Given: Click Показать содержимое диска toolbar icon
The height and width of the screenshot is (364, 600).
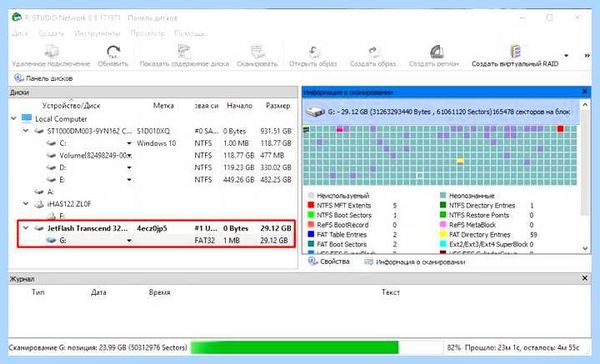Looking at the screenshot, I should coord(184,51).
